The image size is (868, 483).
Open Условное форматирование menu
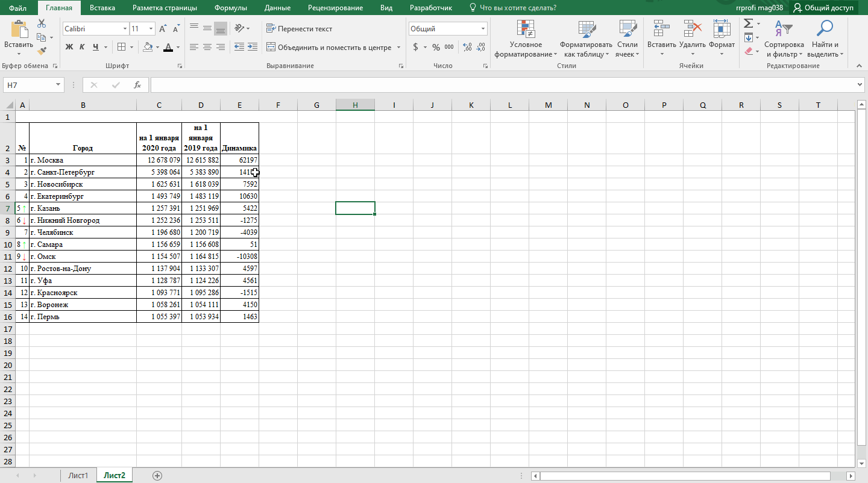[526, 39]
